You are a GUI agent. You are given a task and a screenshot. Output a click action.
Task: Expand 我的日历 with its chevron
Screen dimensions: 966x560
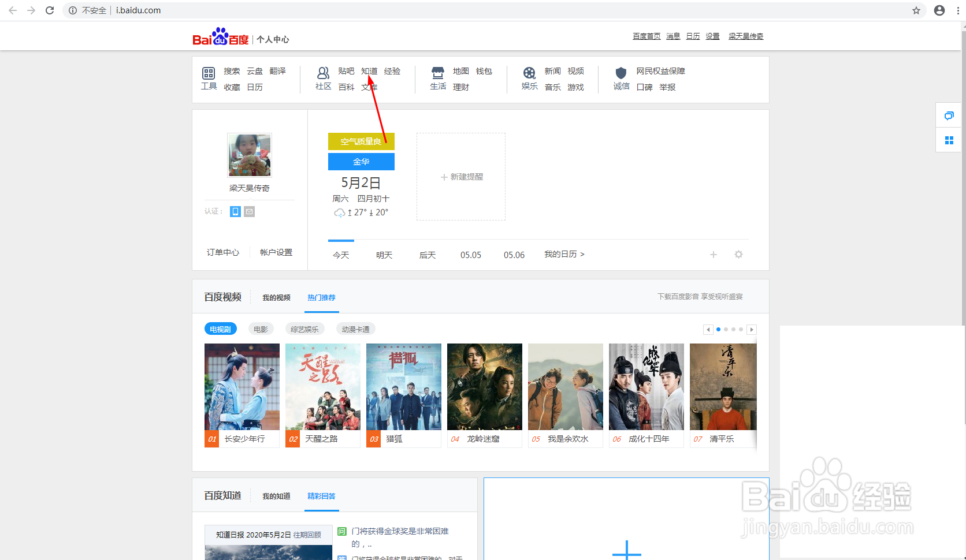click(583, 254)
